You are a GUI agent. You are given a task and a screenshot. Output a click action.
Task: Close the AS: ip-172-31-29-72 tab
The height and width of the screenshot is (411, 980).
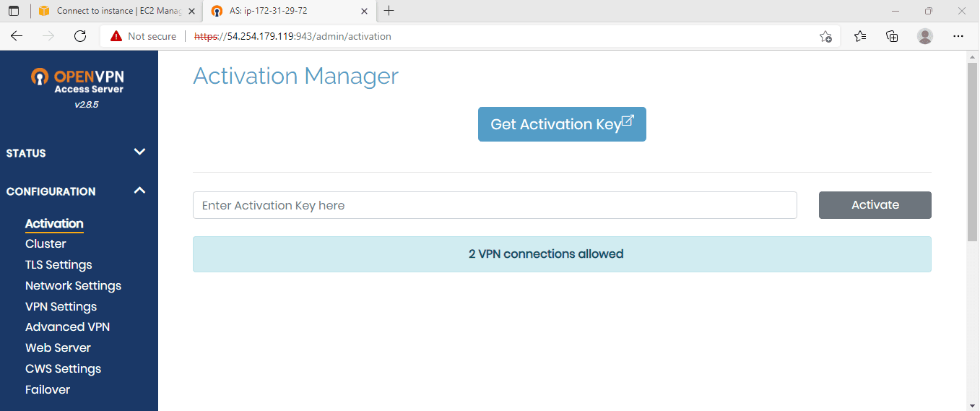[x=365, y=11]
